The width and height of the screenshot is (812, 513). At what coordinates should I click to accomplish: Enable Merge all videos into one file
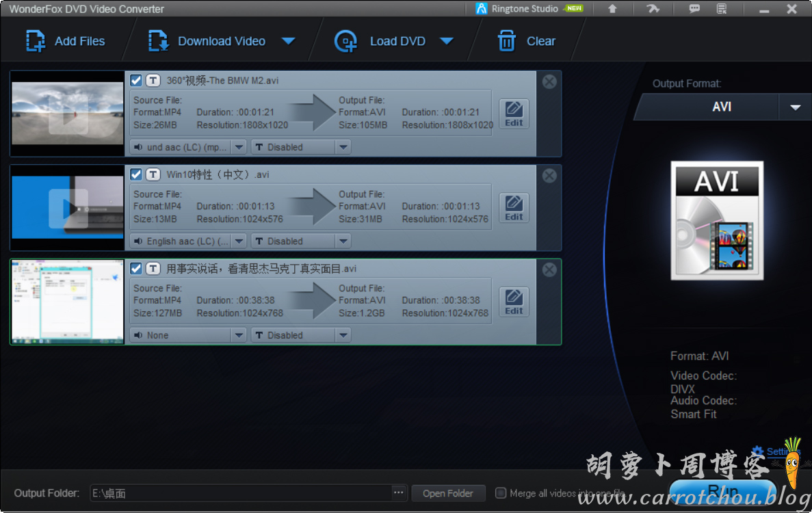(x=501, y=492)
